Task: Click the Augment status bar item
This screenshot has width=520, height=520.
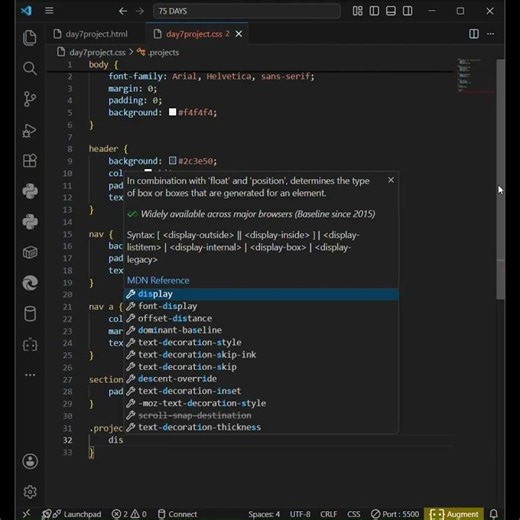Action: [x=454, y=514]
